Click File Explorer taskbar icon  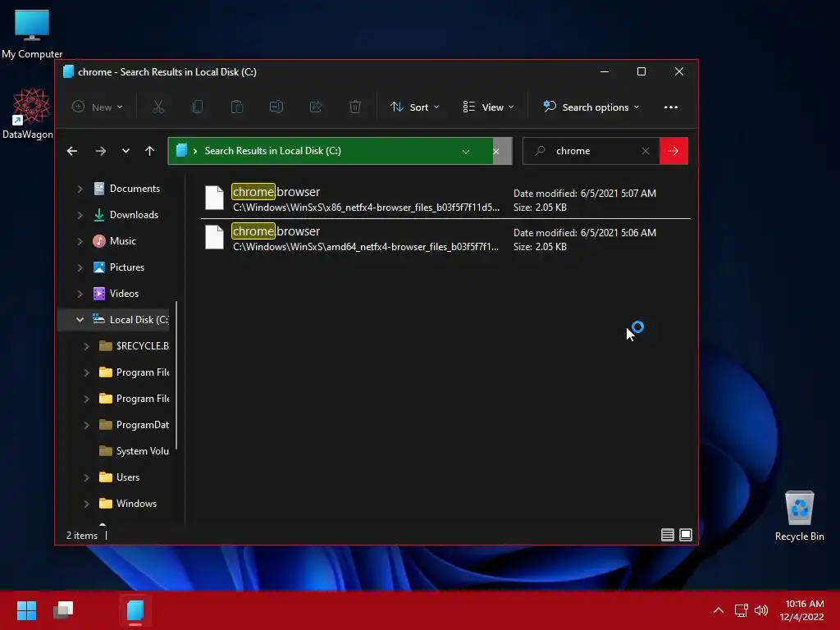(x=135, y=610)
